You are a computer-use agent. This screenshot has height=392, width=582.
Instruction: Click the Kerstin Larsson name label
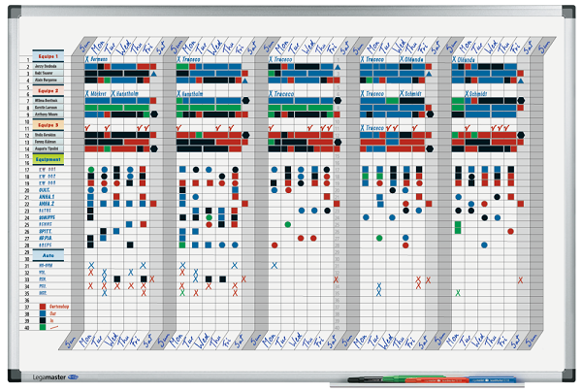50,108
